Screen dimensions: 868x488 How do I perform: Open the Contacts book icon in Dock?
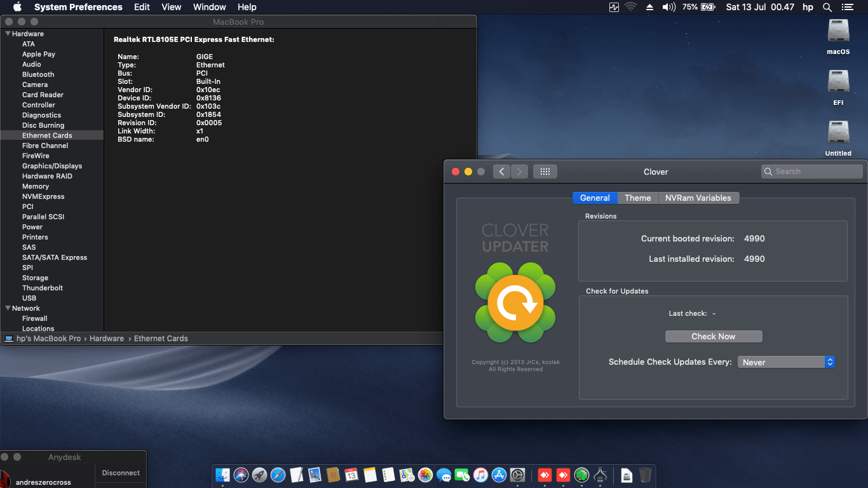pos(333,475)
